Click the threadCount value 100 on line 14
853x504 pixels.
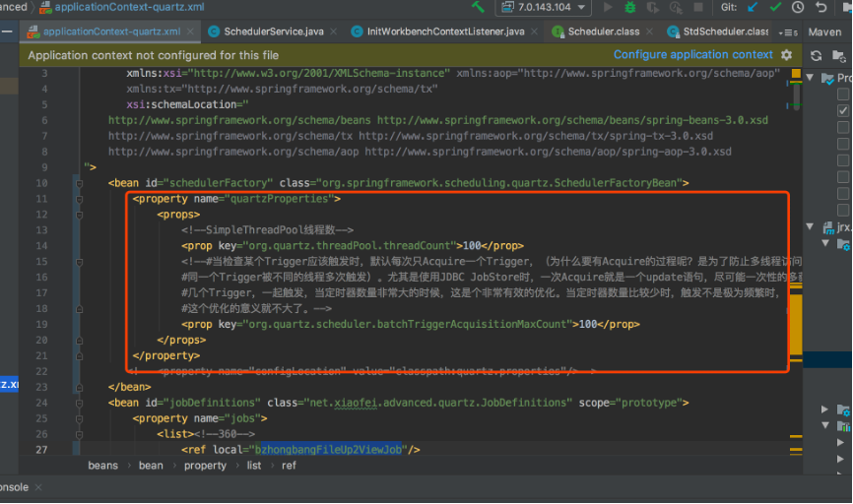click(472, 246)
